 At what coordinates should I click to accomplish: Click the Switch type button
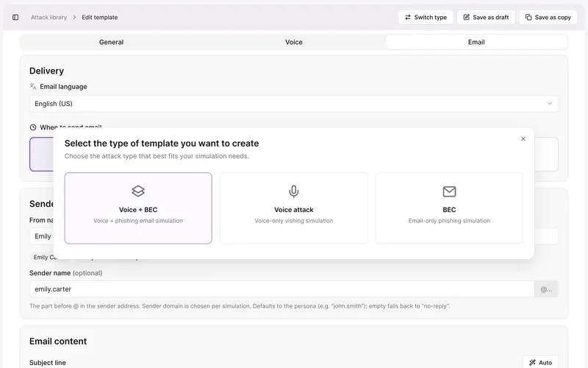tap(426, 17)
